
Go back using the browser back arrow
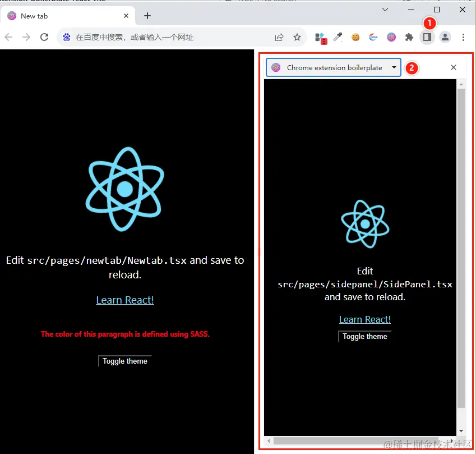point(8,37)
